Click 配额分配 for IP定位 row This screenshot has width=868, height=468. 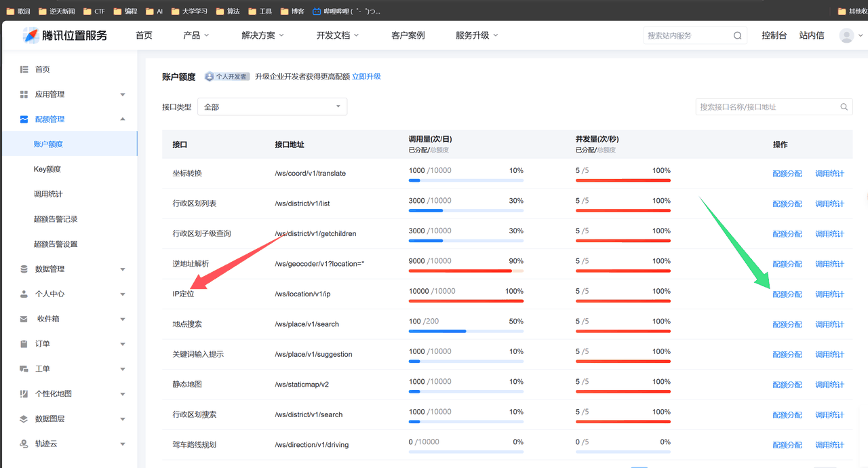(x=787, y=294)
